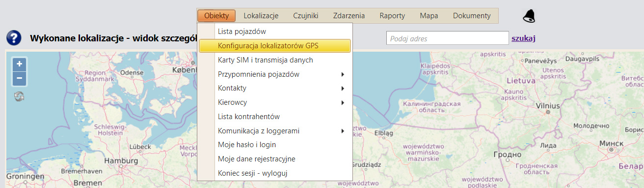Open Moje hasło i login
Viewport: 644px width, 188px height.
point(275,145)
